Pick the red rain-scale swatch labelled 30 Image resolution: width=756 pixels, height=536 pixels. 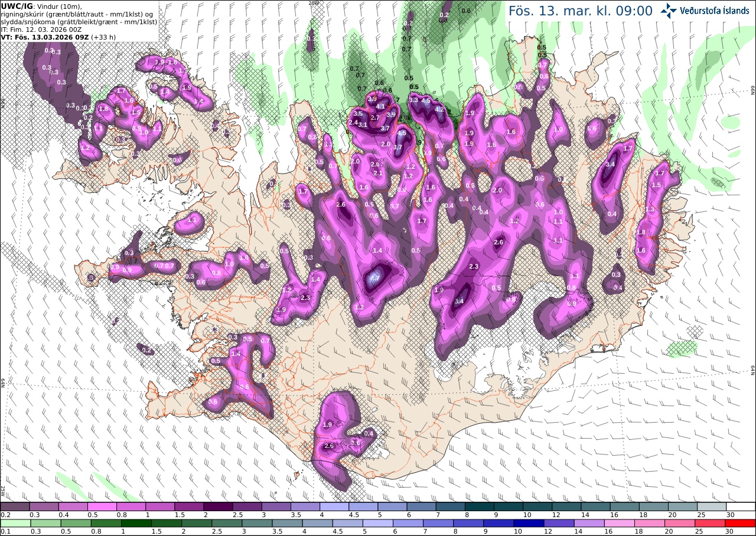(x=741, y=523)
